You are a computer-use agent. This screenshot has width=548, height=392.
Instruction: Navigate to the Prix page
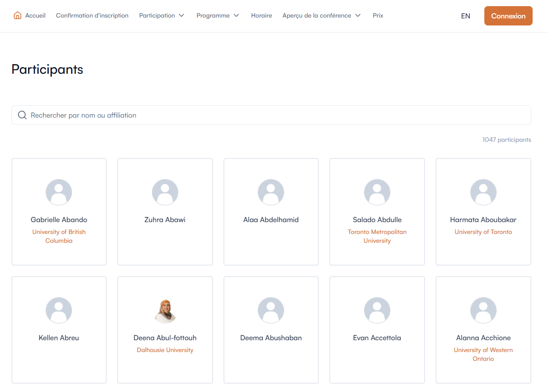coord(378,15)
